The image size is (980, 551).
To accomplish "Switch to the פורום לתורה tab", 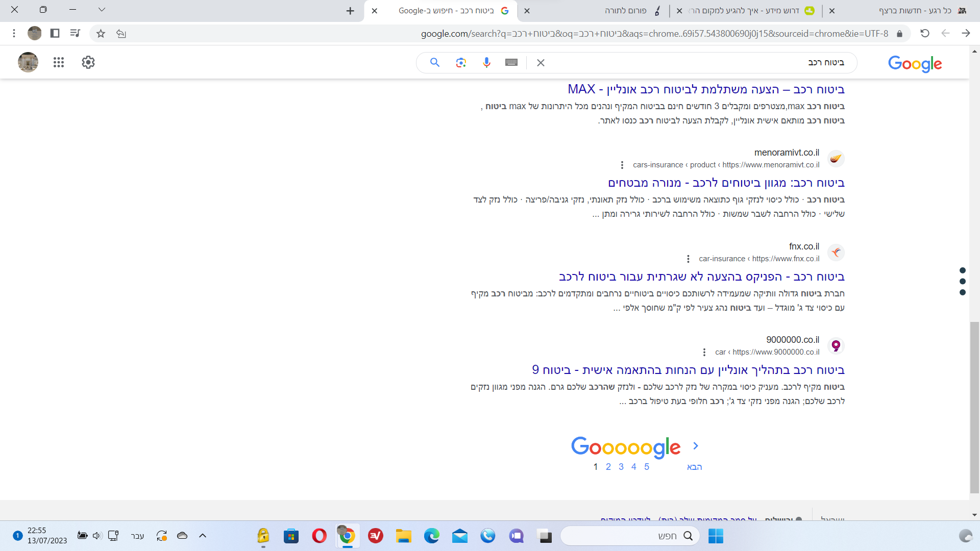I will [x=625, y=10].
